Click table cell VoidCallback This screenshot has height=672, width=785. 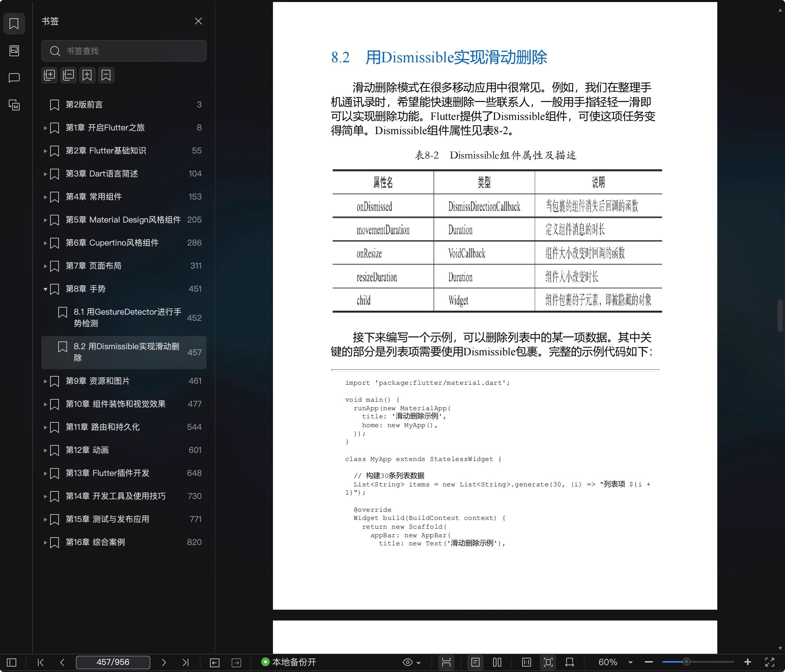467,253
